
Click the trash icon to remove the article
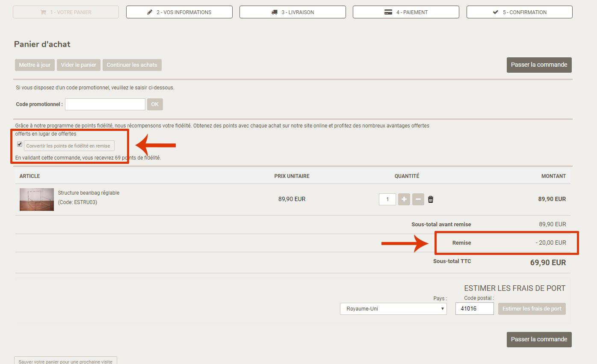click(x=431, y=199)
